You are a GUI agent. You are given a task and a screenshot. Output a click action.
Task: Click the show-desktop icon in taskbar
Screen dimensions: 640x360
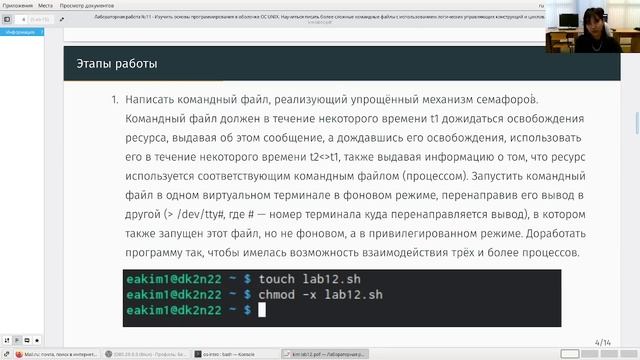(x=6, y=354)
